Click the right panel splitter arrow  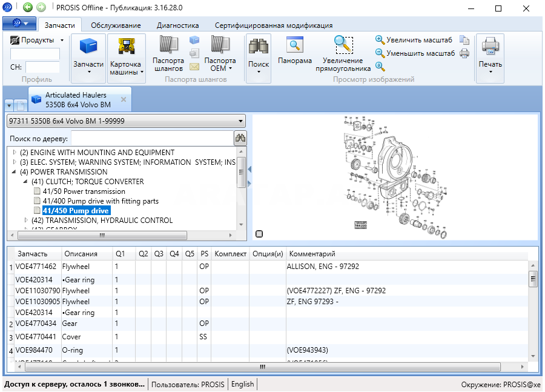coord(249,184)
